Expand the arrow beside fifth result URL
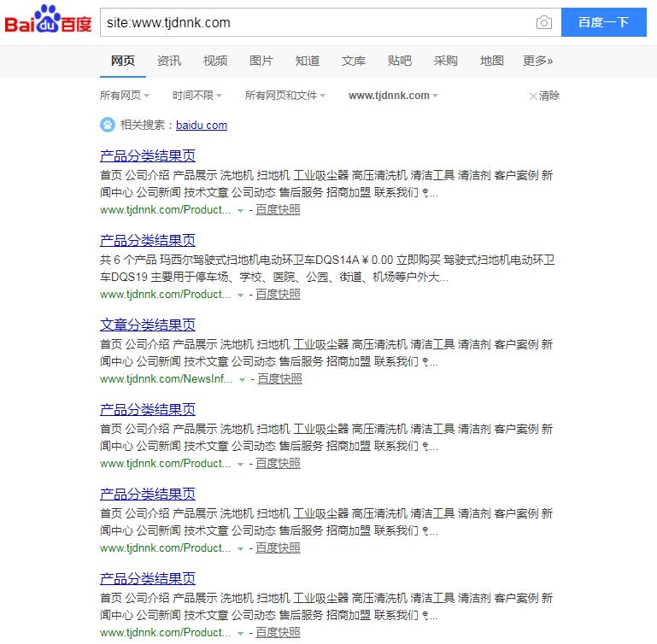Screen dimensions: 657x644 pos(241,549)
